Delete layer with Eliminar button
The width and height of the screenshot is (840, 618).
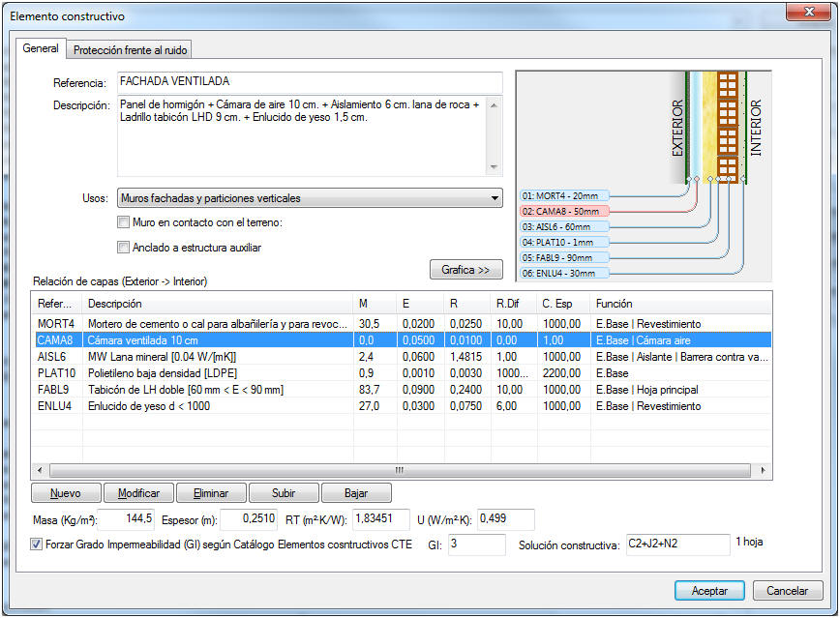point(211,492)
